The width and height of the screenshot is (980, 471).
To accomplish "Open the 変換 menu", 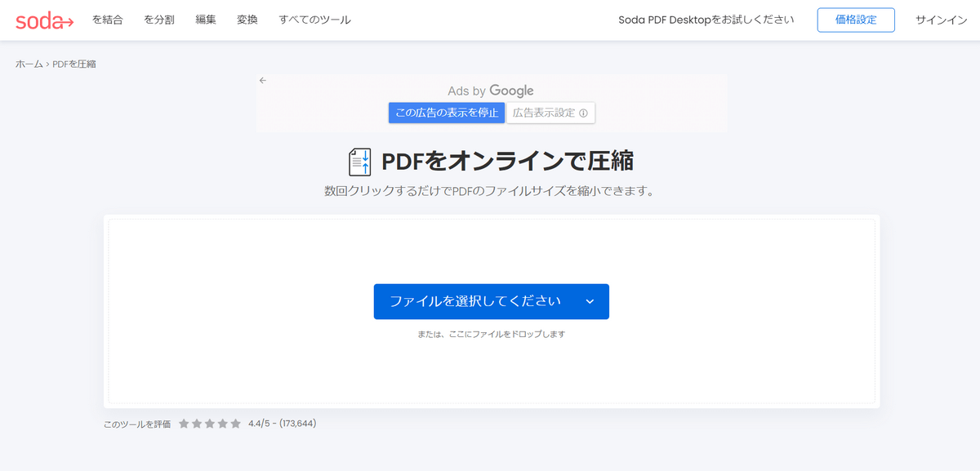I will (247, 20).
